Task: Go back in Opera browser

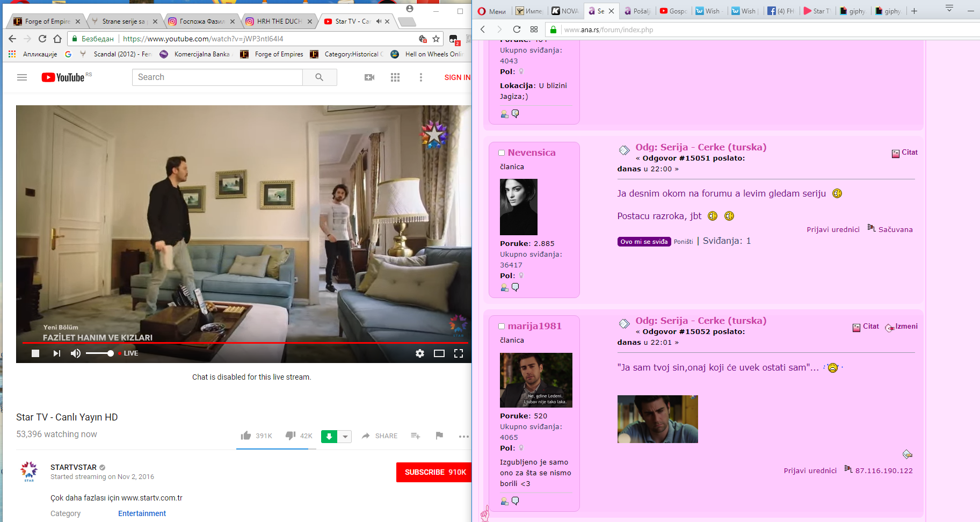Action: (x=483, y=30)
